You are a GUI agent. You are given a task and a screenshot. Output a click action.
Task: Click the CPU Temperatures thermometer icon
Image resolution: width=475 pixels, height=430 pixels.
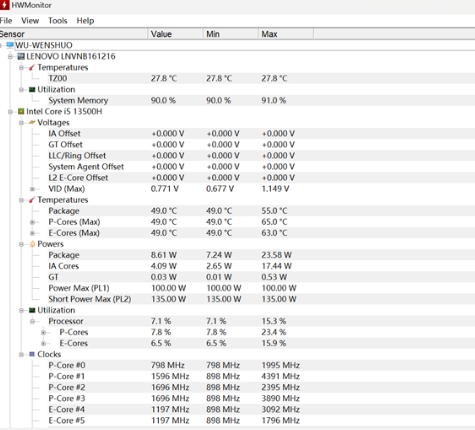coord(32,200)
